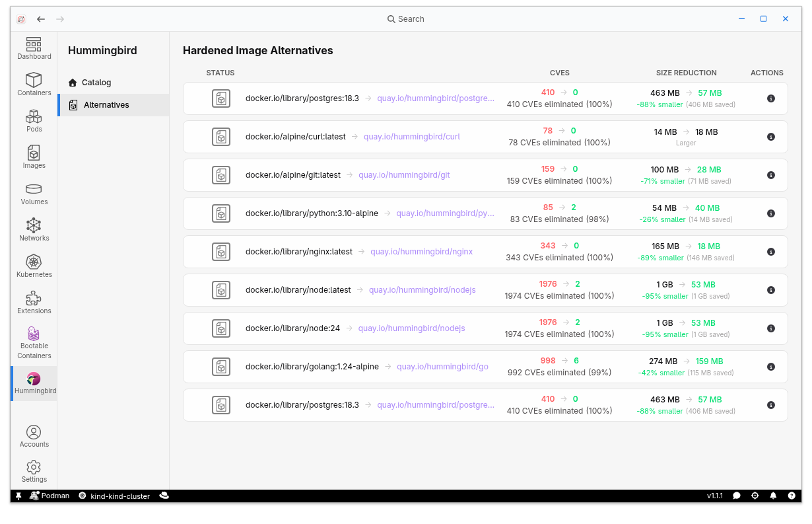Click the back navigation arrow
Screen dimensions: 812x524
coord(41,19)
